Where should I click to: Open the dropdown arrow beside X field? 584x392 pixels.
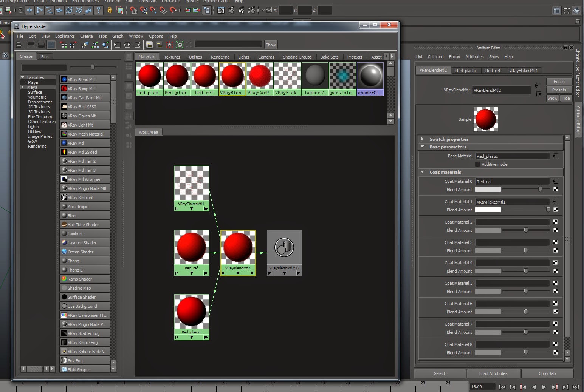(263, 10)
